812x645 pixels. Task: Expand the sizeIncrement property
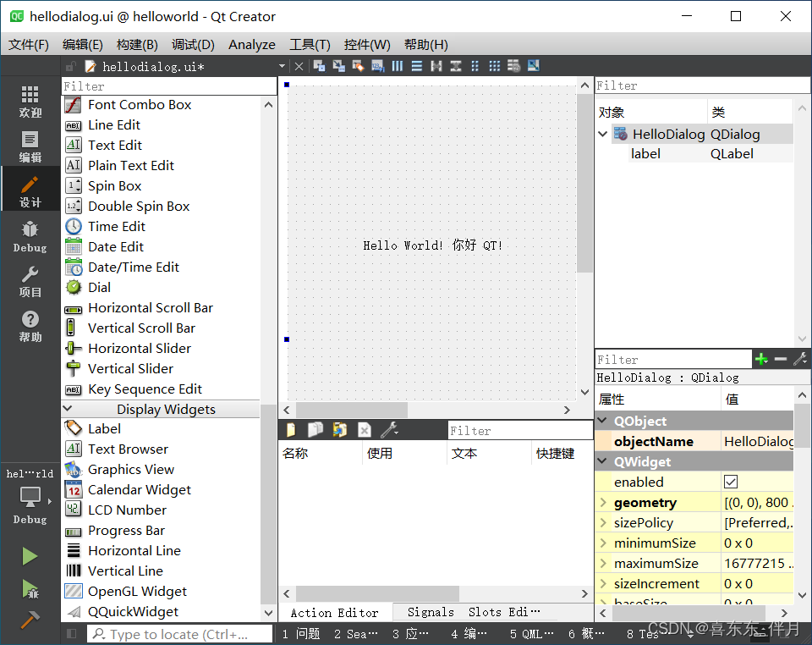tap(603, 583)
